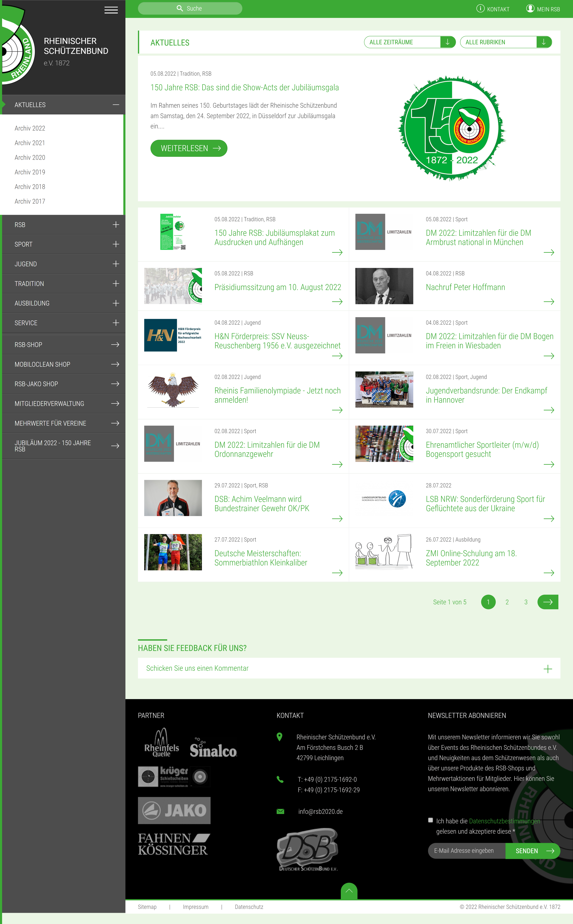Click the Weiterlesen button
The image size is (573, 924).
(189, 148)
